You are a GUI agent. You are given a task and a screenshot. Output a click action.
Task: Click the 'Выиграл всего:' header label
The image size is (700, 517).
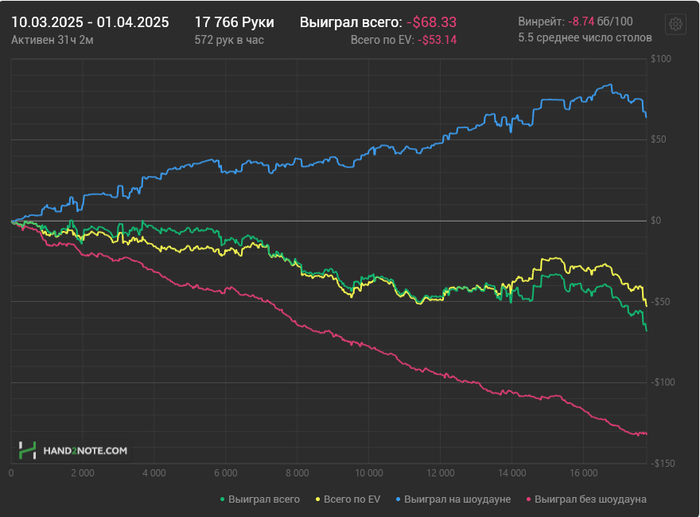[351, 22]
